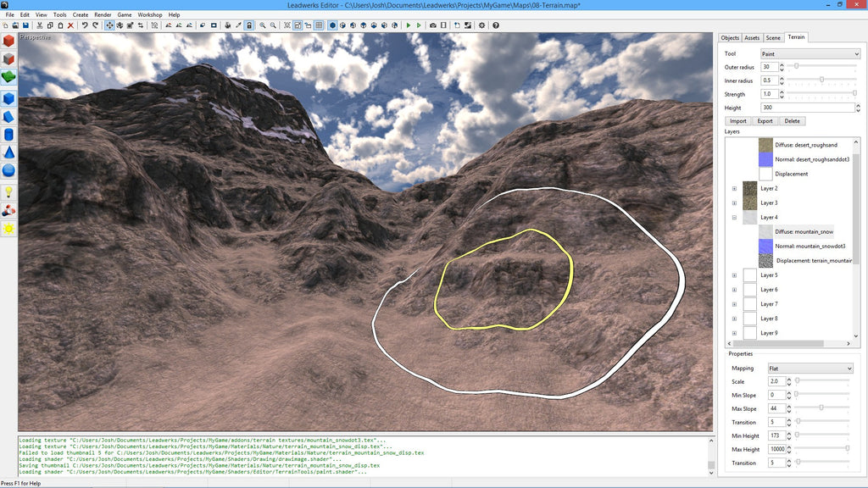Select the blue sphere primitive tool

coord(8,171)
